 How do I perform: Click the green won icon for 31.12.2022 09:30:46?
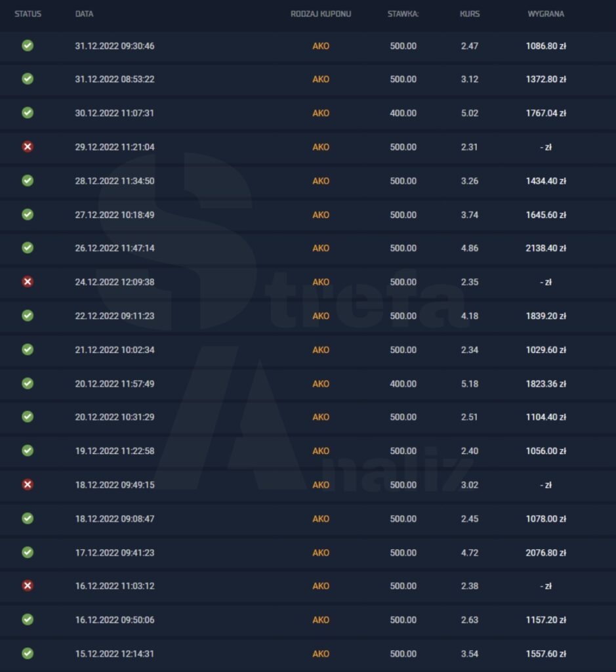point(28,45)
